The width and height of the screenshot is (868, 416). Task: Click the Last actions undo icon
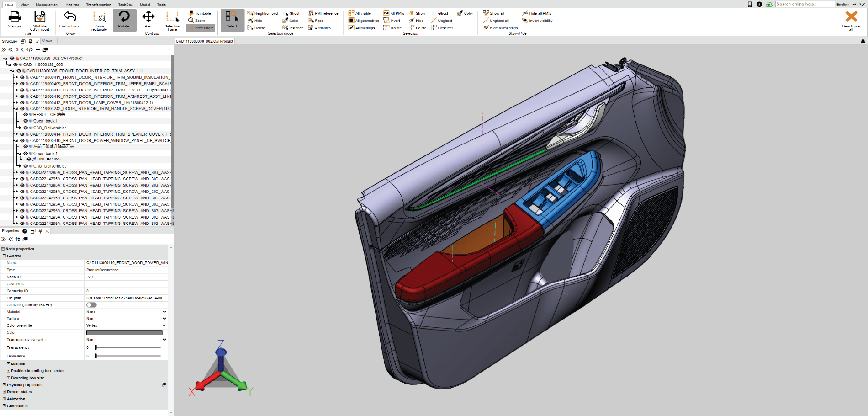click(x=69, y=17)
